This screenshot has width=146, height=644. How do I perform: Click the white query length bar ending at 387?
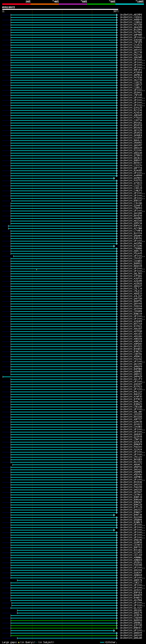[x=60, y=10]
